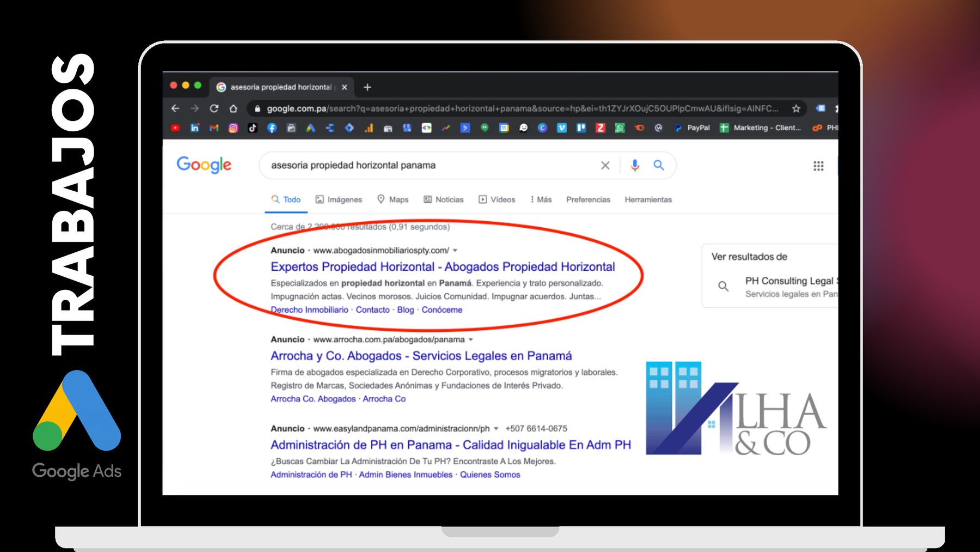The image size is (980, 552).
Task: Open the Arrocha Co sitelink
Action: pos(384,399)
